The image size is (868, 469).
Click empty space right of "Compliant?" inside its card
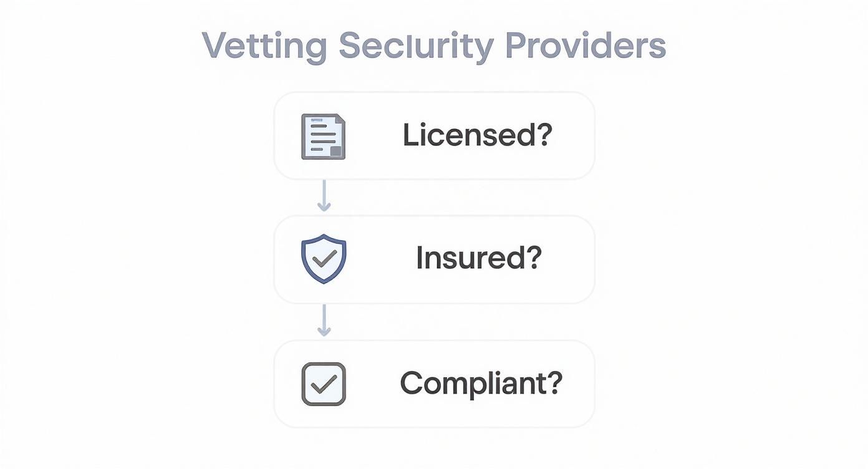coord(579,384)
